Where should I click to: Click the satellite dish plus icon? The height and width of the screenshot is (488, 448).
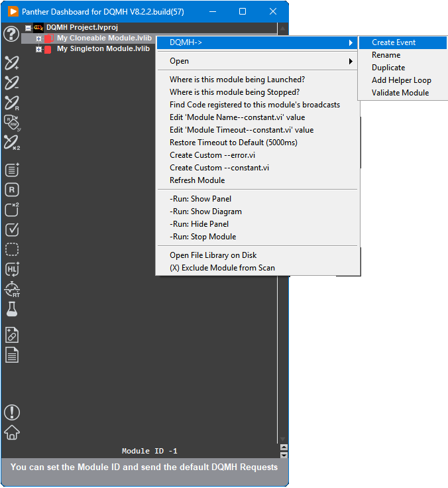(11, 63)
